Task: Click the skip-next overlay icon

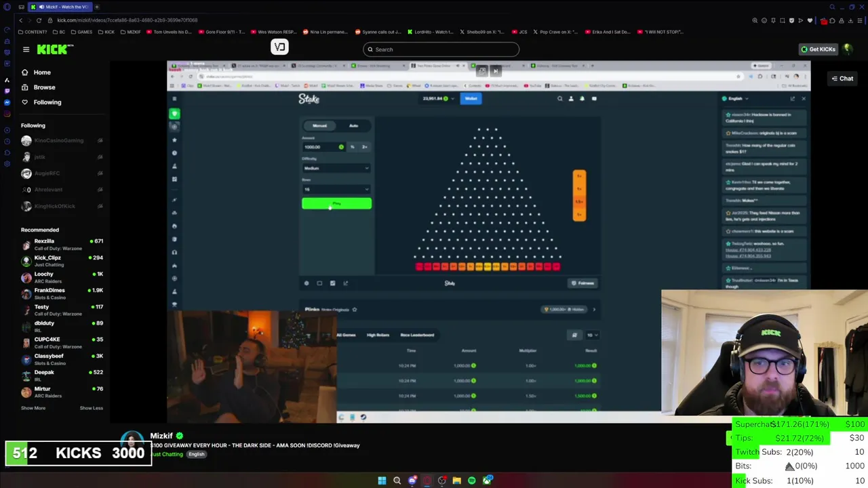Action: click(x=496, y=70)
